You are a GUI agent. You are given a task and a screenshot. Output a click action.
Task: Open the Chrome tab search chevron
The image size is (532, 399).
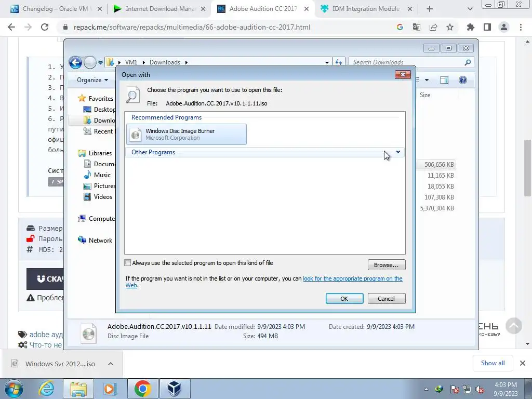click(x=470, y=9)
